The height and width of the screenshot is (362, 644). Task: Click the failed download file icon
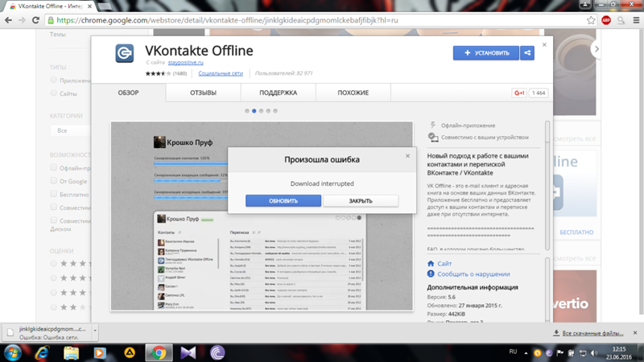point(10,332)
